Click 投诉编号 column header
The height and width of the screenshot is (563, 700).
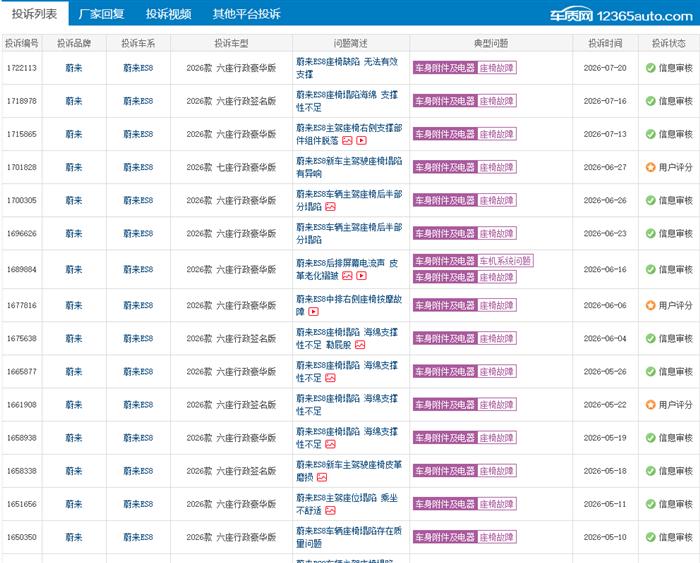pos(21,43)
